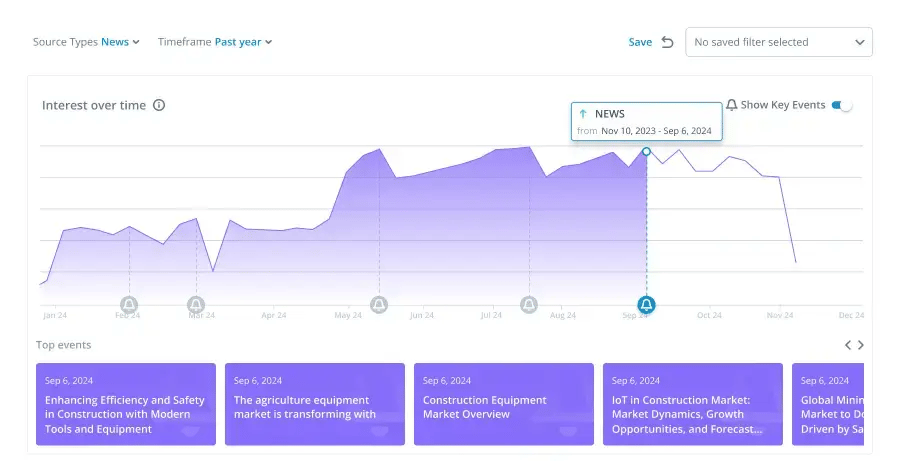Click the tooltip date range Nov 10, 2023 - Sep 6, 2024
The width and height of the screenshot is (900, 462).
click(656, 131)
